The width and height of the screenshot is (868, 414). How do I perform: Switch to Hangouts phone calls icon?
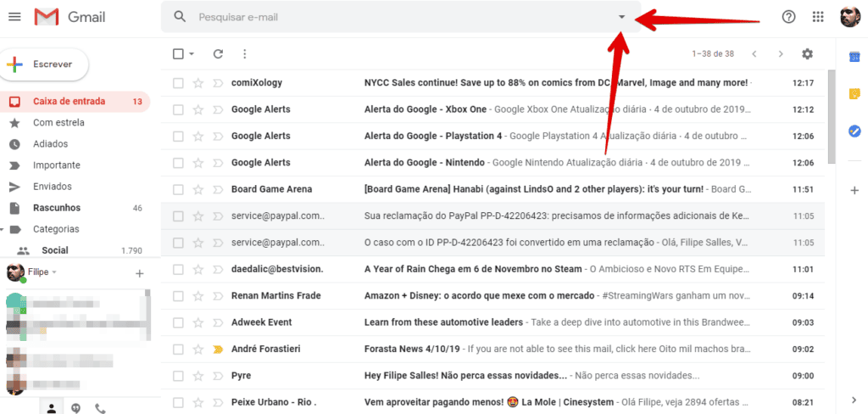click(100, 408)
